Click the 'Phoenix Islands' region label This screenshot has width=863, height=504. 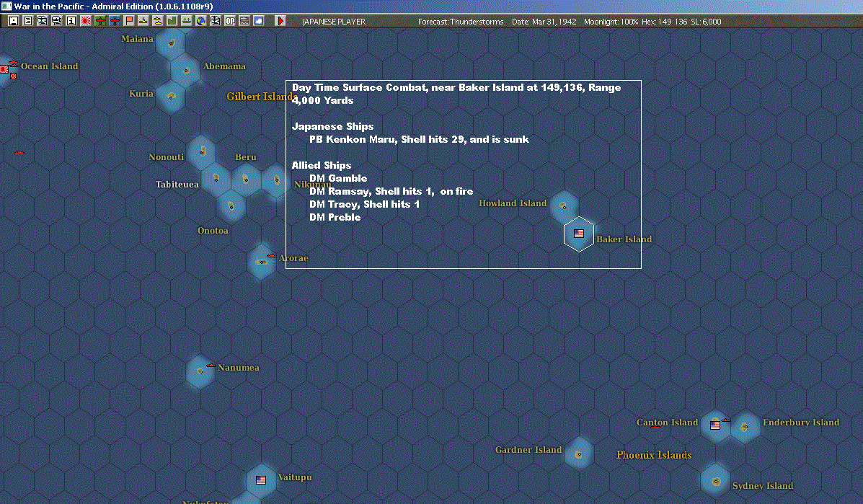pyautogui.click(x=654, y=455)
